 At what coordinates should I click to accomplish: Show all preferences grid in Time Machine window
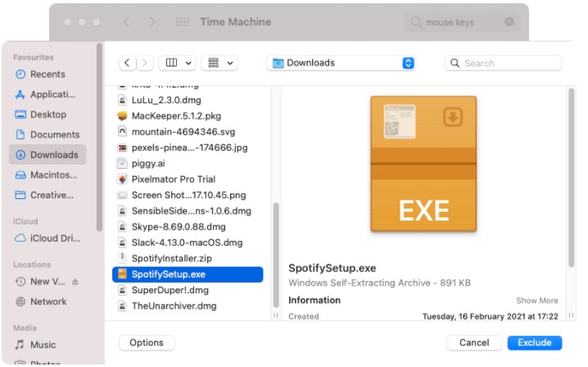pyautogui.click(x=183, y=22)
